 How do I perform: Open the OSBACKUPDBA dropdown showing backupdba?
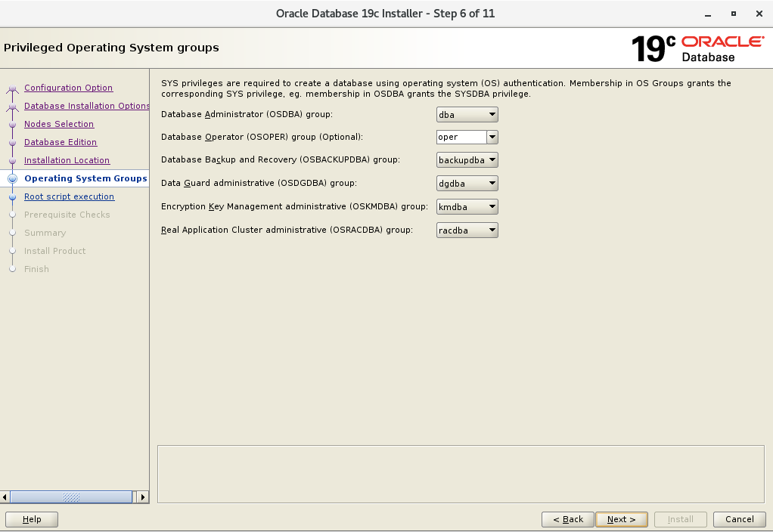467,160
